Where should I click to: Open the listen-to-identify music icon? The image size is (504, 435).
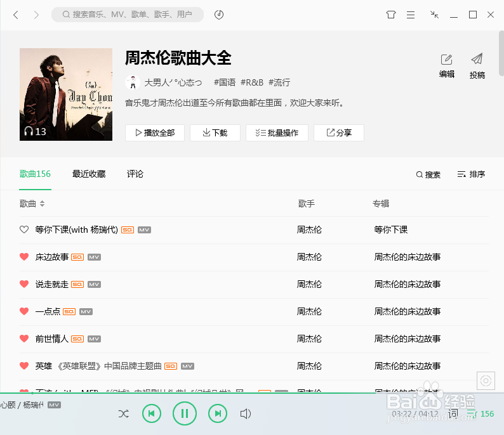click(219, 15)
